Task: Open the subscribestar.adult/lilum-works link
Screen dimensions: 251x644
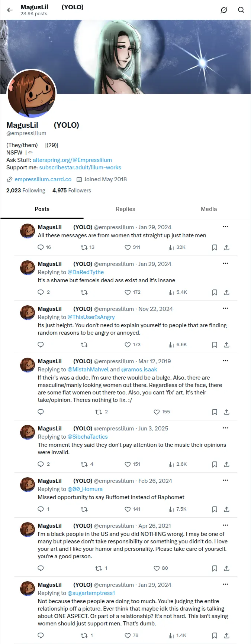Action: [80, 167]
